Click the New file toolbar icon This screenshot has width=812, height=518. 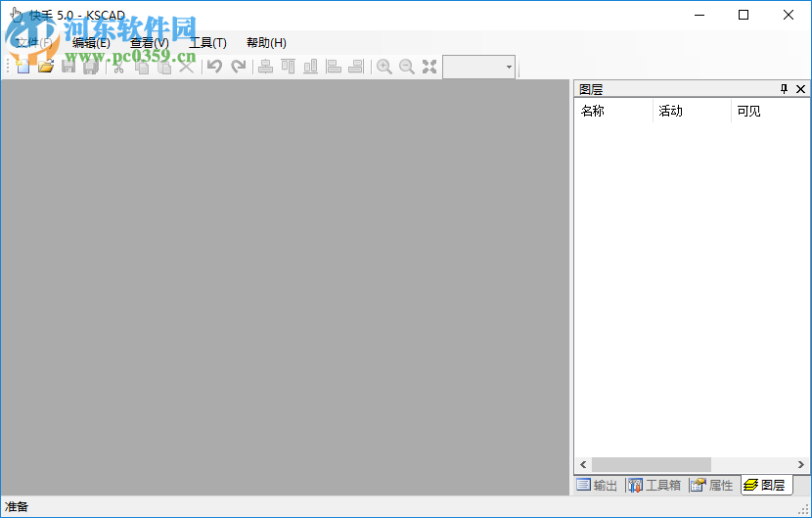(23, 67)
